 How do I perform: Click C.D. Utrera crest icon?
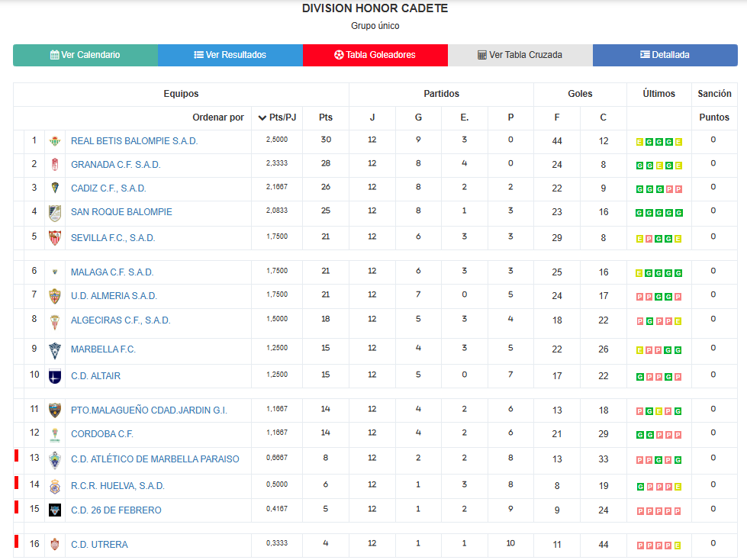pyautogui.click(x=55, y=544)
